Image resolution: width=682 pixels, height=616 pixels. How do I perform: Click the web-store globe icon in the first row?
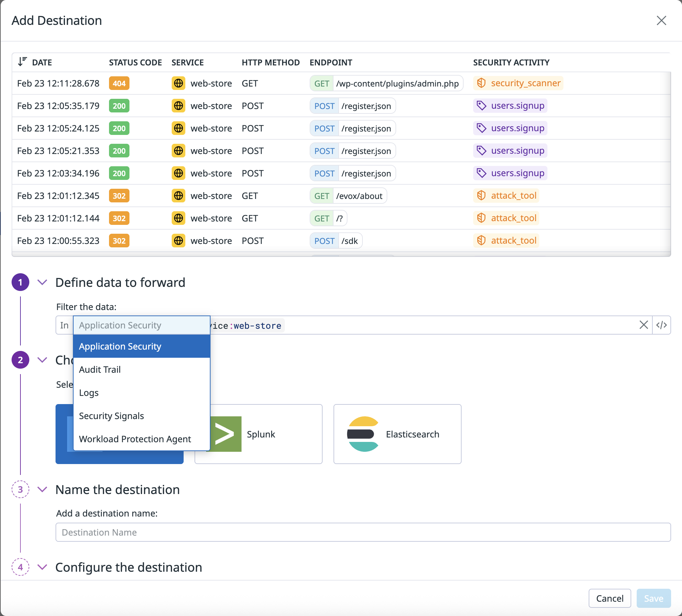coord(178,83)
